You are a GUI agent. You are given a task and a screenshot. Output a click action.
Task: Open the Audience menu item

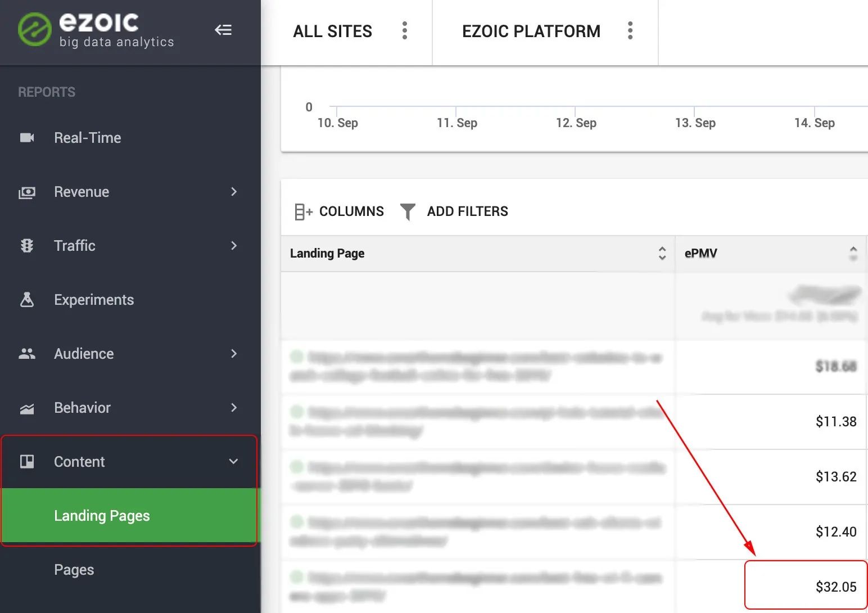(x=129, y=354)
